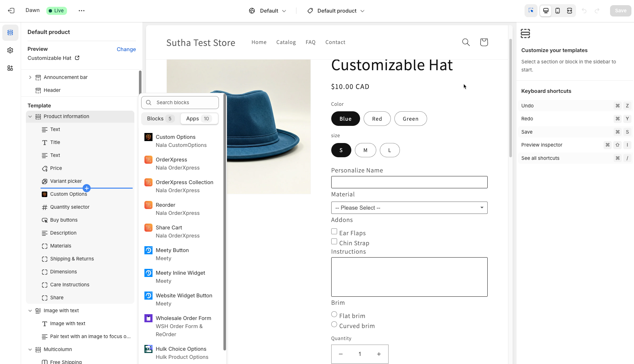Screen dimensions: 634x364
Task: Click the three-dot more actions menu
Action: 81,11
